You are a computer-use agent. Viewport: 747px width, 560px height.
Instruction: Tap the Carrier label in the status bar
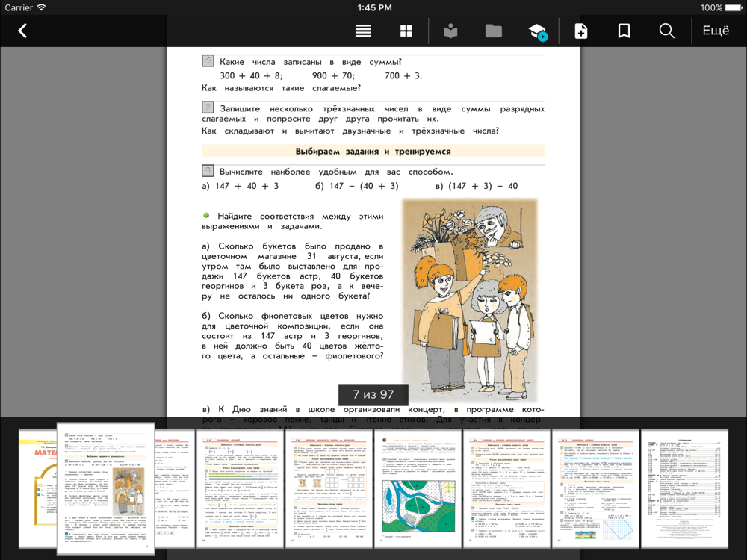(19, 7)
